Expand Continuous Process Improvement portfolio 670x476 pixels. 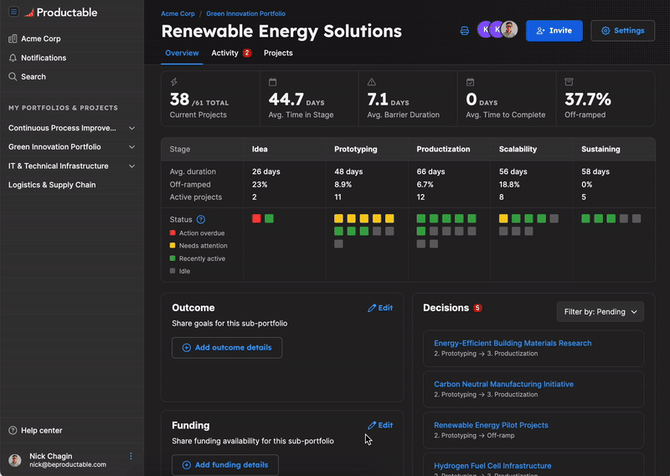[132, 128]
